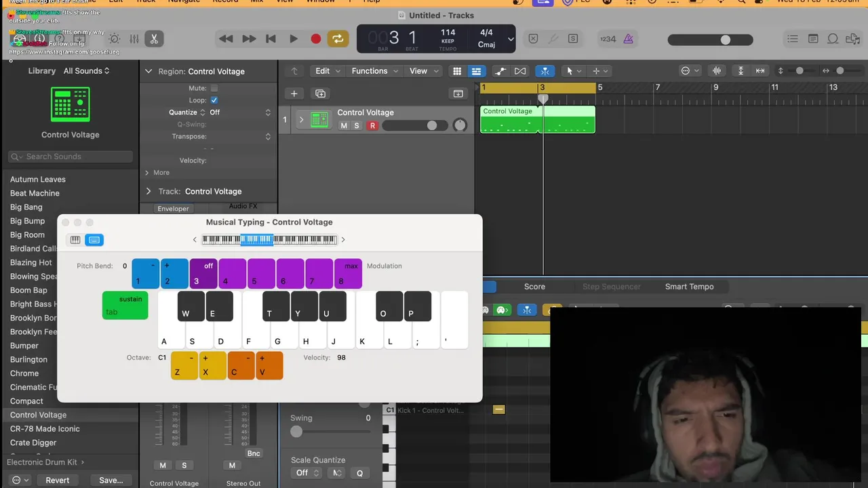Switch to the Score editor tab

[534, 287]
